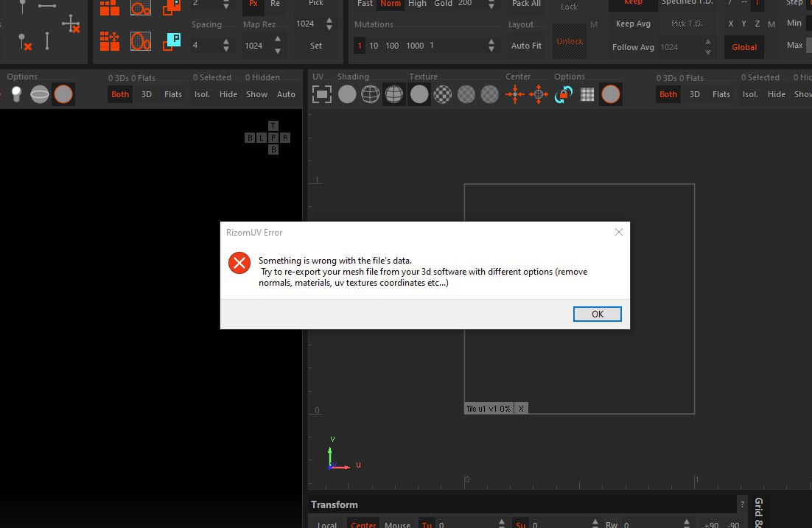The image size is (812, 528).
Task: Increase the Spacing value with up arrow
Action: [225, 41]
